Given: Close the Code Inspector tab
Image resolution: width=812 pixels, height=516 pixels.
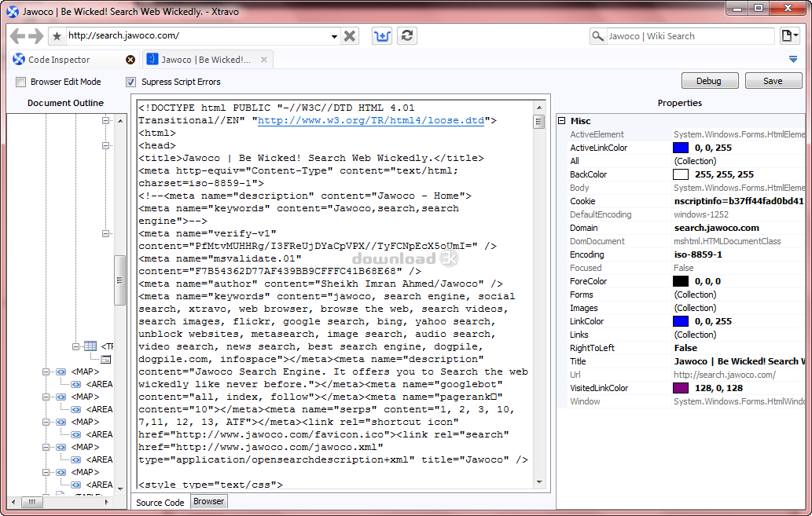Looking at the screenshot, I should coord(130,60).
